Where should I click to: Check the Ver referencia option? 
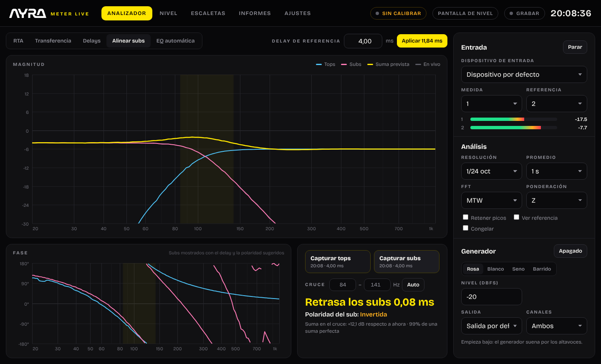pos(516,217)
